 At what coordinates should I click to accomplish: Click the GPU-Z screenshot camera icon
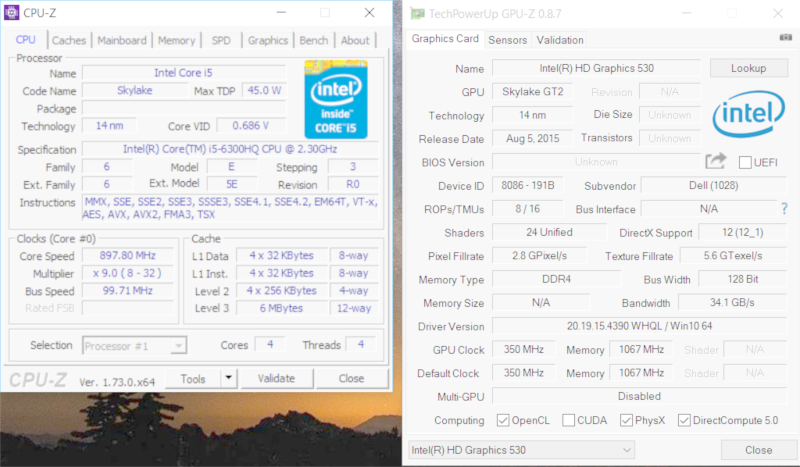coord(786,37)
